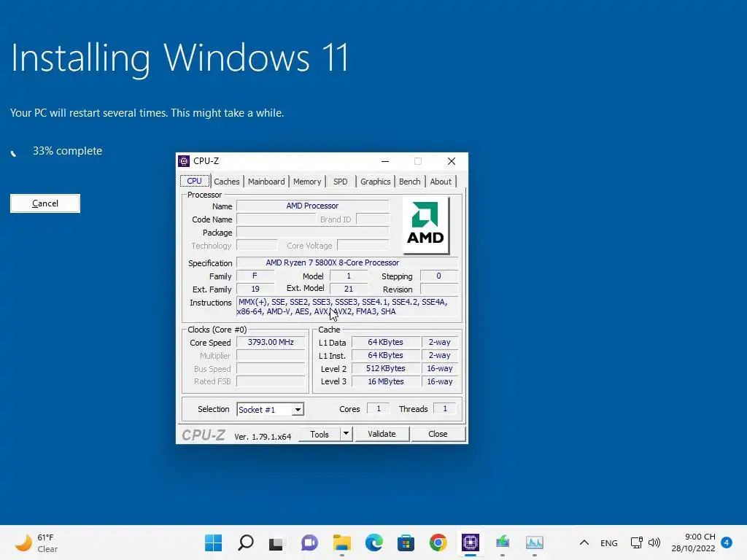Click the CPU-Z title bar app icon
The width and height of the screenshot is (747, 560).
point(184,161)
